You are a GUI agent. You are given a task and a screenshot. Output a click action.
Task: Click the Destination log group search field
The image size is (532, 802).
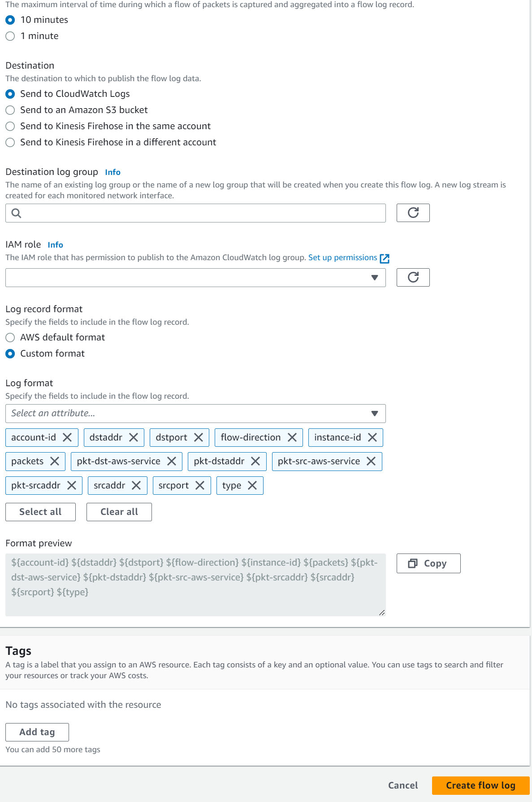click(195, 213)
